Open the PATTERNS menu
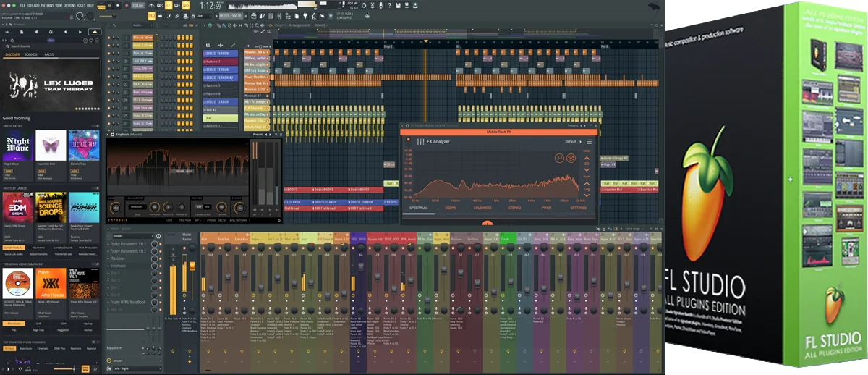Screen dimensions: 868x375 (x=46, y=5)
